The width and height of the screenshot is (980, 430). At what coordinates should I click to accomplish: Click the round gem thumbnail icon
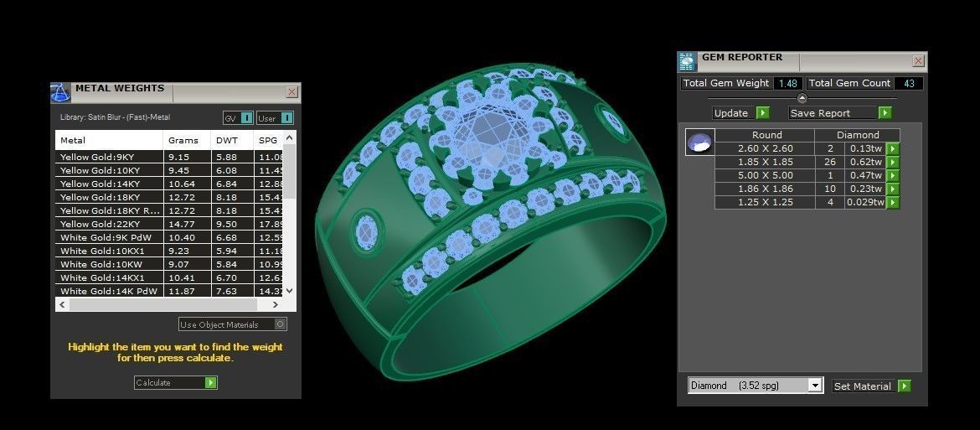click(699, 142)
